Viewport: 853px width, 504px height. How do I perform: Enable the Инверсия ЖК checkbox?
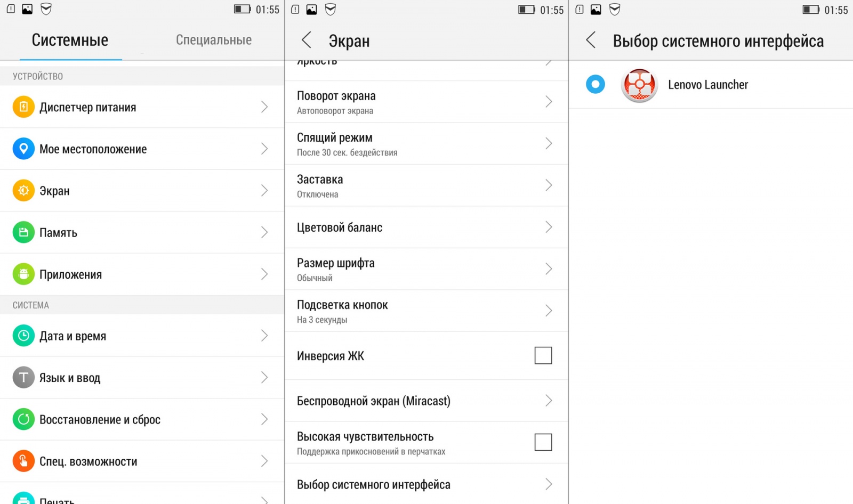tap(543, 355)
